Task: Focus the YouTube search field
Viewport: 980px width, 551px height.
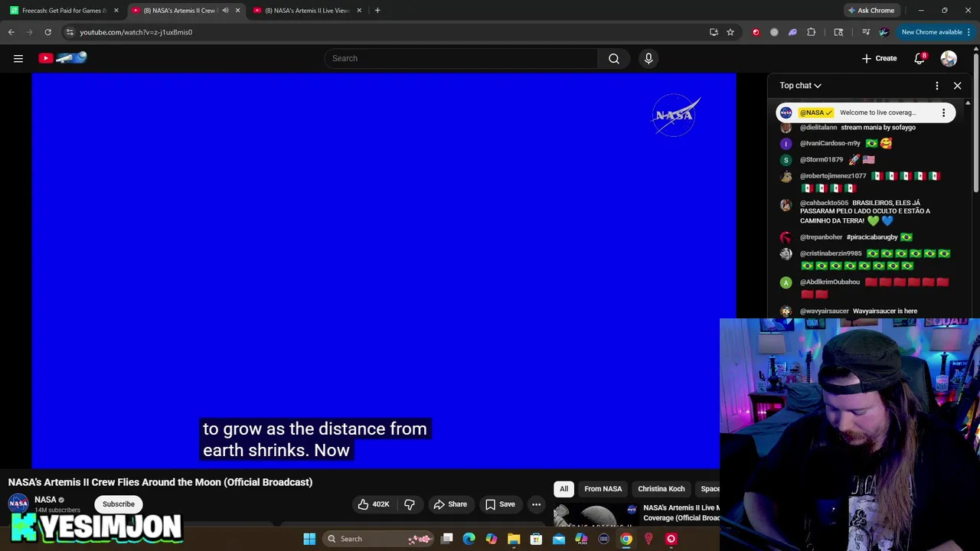Action: 462,58
